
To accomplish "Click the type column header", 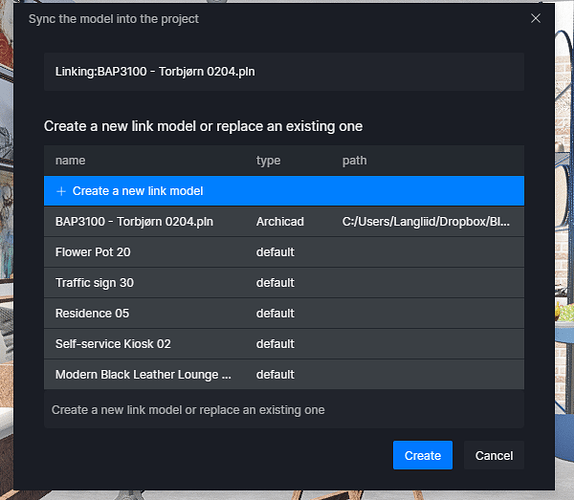I will tap(268, 161).
